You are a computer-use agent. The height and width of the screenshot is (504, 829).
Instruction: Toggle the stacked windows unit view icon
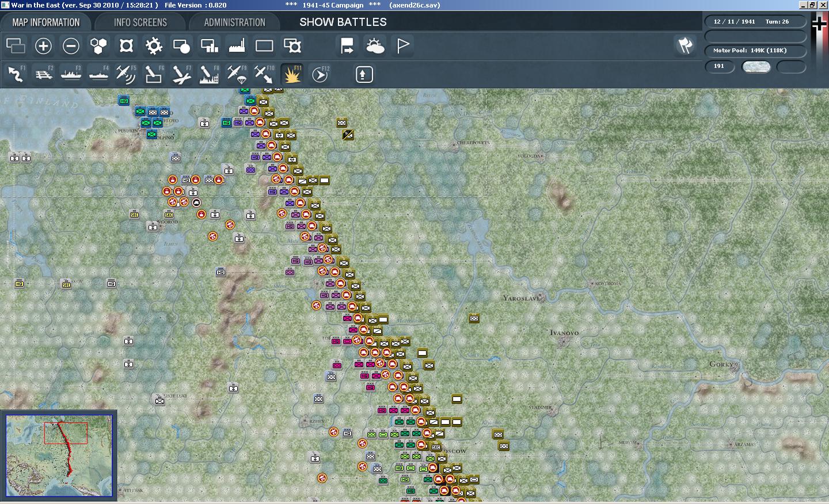(x=16, y=46)
